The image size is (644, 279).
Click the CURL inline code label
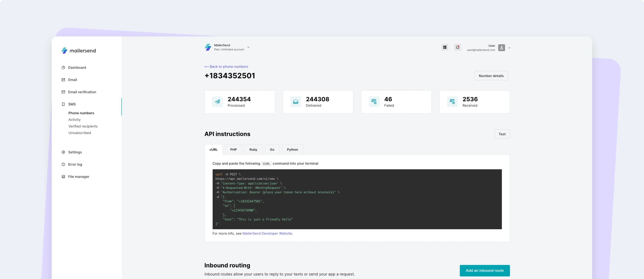pyautogui.click(x=266, y=164)
